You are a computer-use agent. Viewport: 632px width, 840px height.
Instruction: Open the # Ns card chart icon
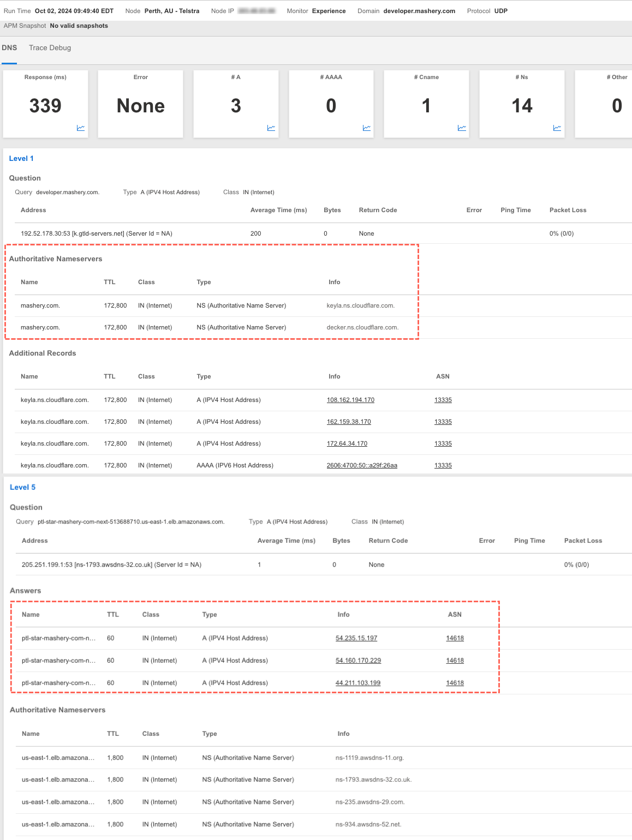click(557, 128)
